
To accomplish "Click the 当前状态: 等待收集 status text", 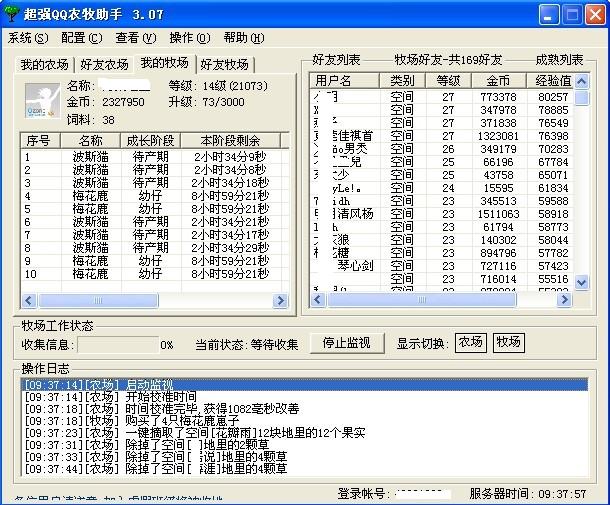I will (x=247, y=345).
